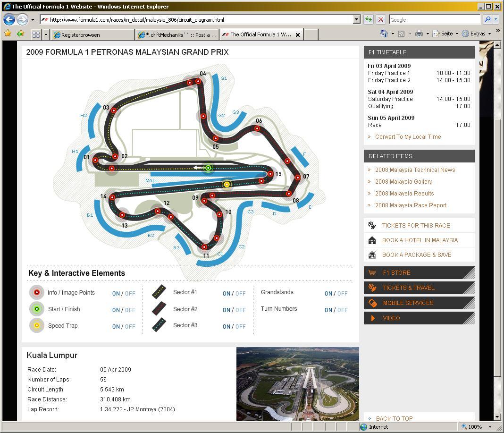504x433 pixels.
Task: Click the green Start/Finish marker on track
Action: tap(208, 168)
